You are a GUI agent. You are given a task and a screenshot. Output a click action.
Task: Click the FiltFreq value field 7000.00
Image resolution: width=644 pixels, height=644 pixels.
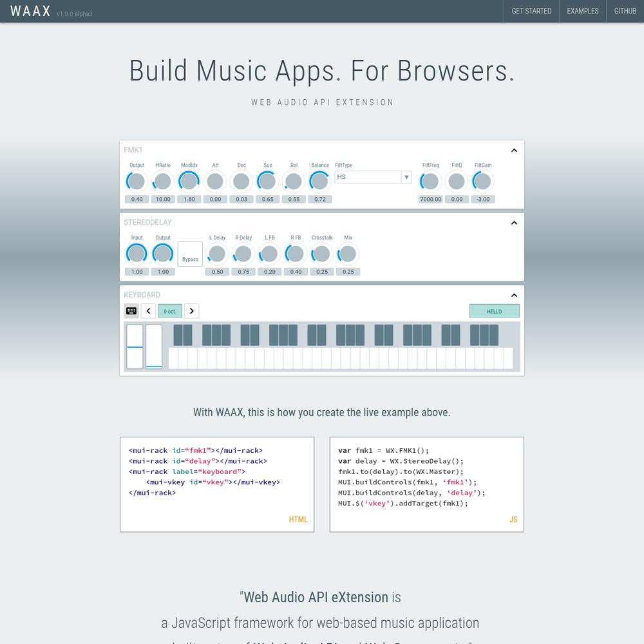click(430, 199)
